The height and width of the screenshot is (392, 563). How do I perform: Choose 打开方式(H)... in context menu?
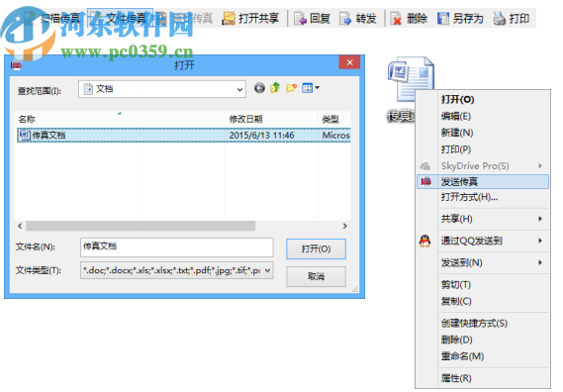(469, 197)
